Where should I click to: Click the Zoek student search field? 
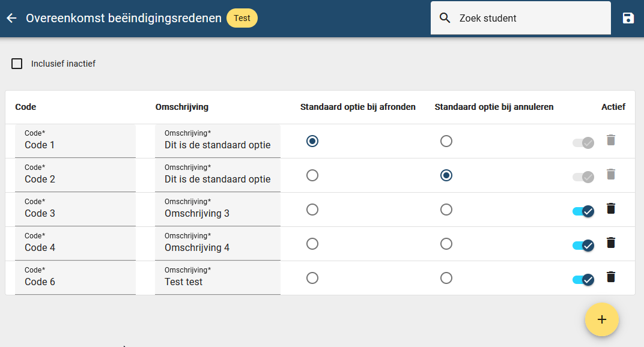[x=520, y=18]
